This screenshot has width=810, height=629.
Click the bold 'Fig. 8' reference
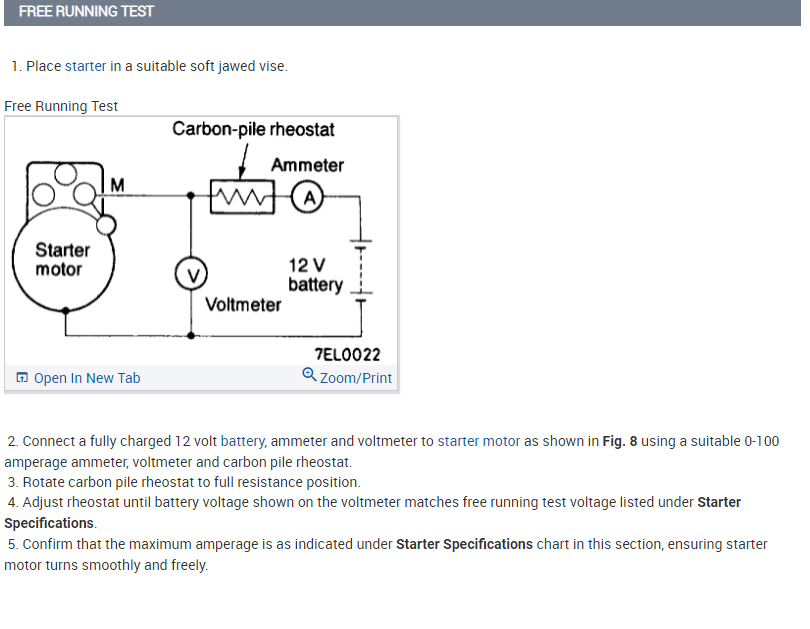[x=620, y=440]
